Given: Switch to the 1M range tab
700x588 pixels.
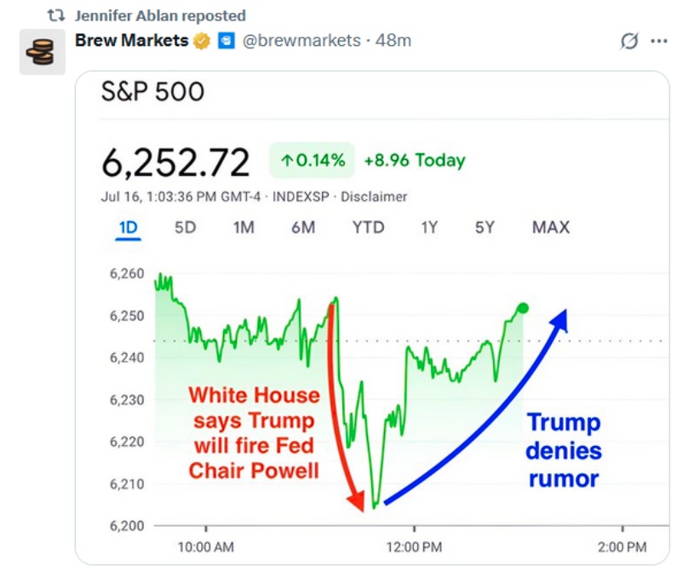Looking at the screenshot, I should coord(244,227).
